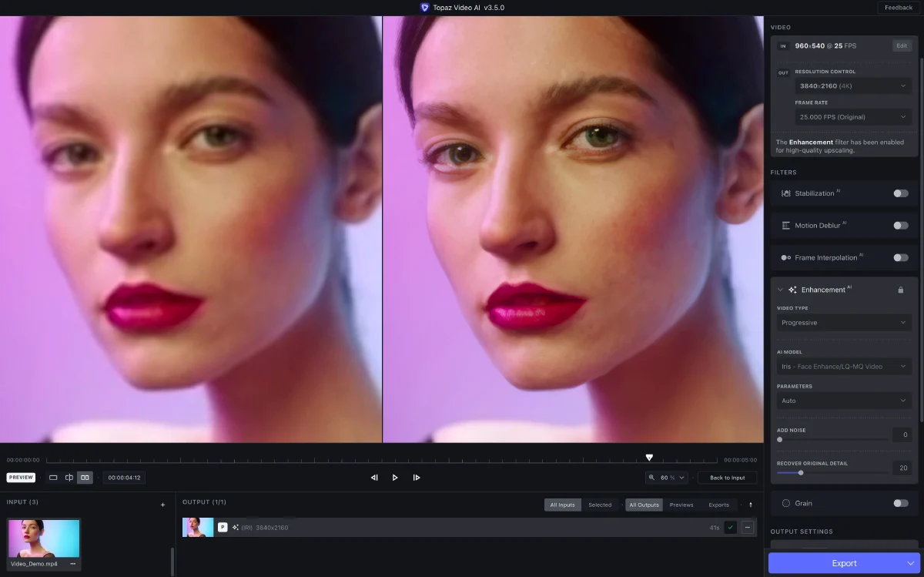The height and width of the screenshot is (577, 924).
Task: Open the Frame Rate dropdown showing 25.000 FPS
Action: 853,116
